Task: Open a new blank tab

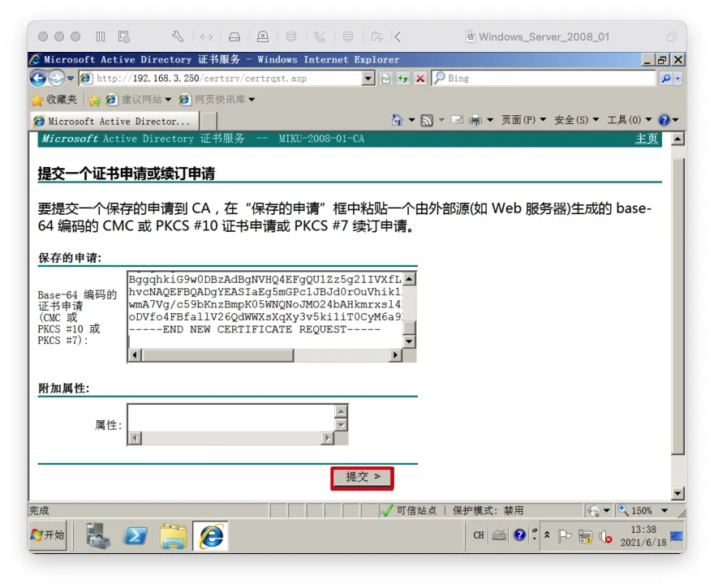Action: coord(208,122)
